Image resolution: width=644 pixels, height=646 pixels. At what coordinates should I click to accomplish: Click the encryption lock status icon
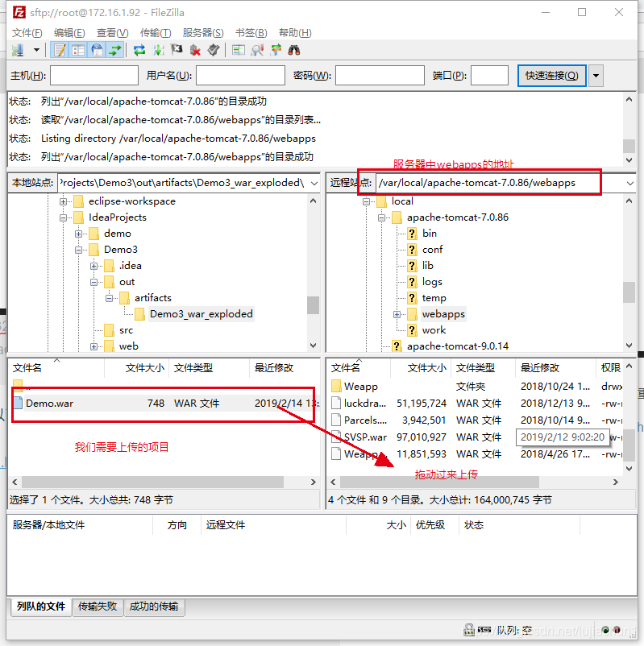[x=469, y=630]
